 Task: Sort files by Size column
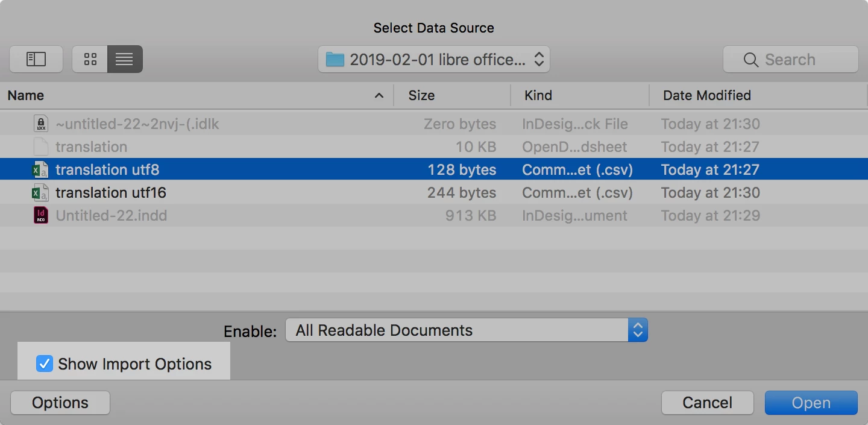pyautogui.click(x=421, y=96)
